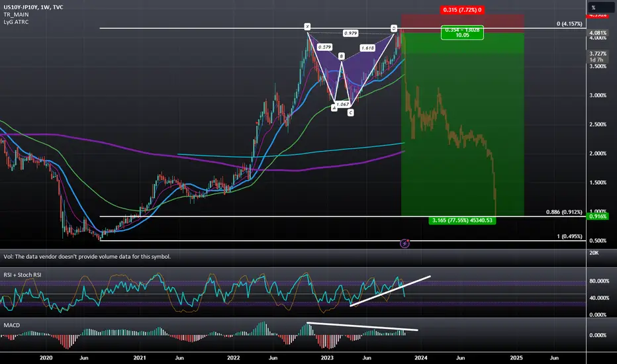Click the US10Y-JP10Y, 1W, TVC symbol title

pos(33,7)
